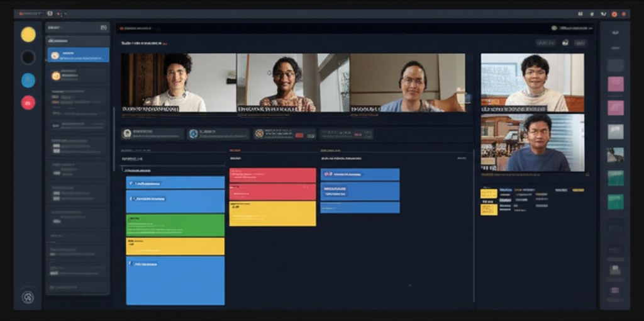
Task: Click the dark circle icon in left sidebar
Action: (28, 57)
